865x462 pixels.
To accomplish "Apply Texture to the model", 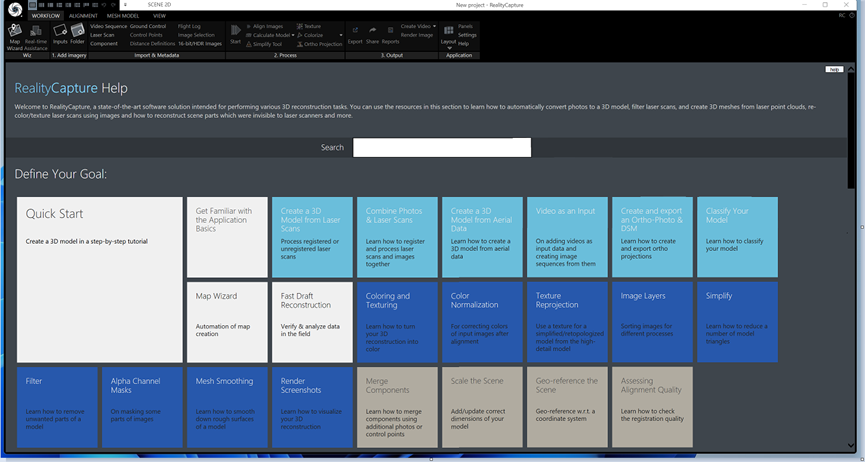I will [x=308, y=26].
